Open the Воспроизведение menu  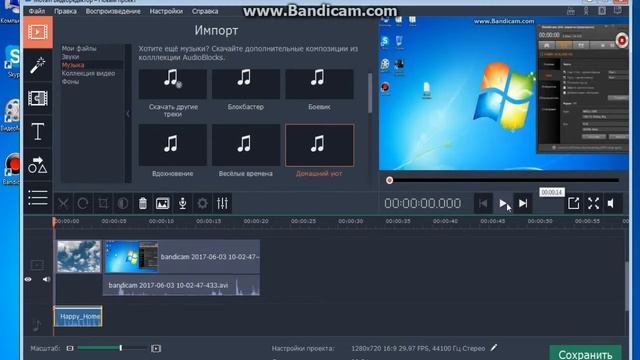[113, 11]
